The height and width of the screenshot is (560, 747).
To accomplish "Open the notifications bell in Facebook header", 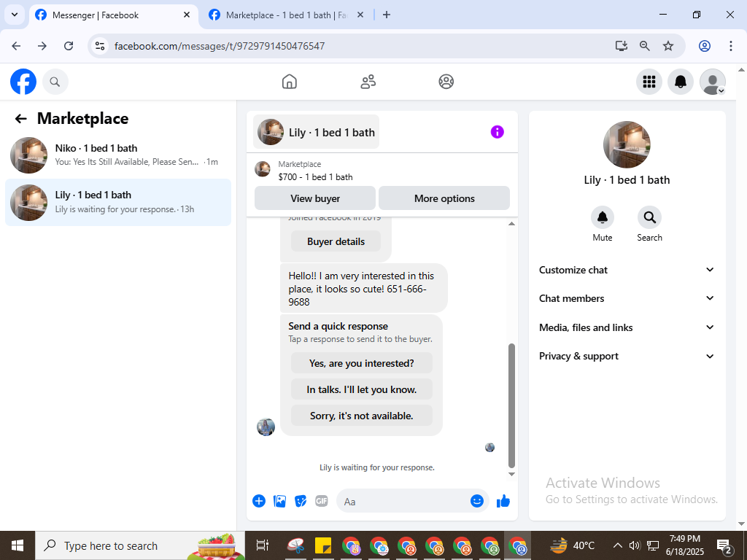I will tap(681, 82).
